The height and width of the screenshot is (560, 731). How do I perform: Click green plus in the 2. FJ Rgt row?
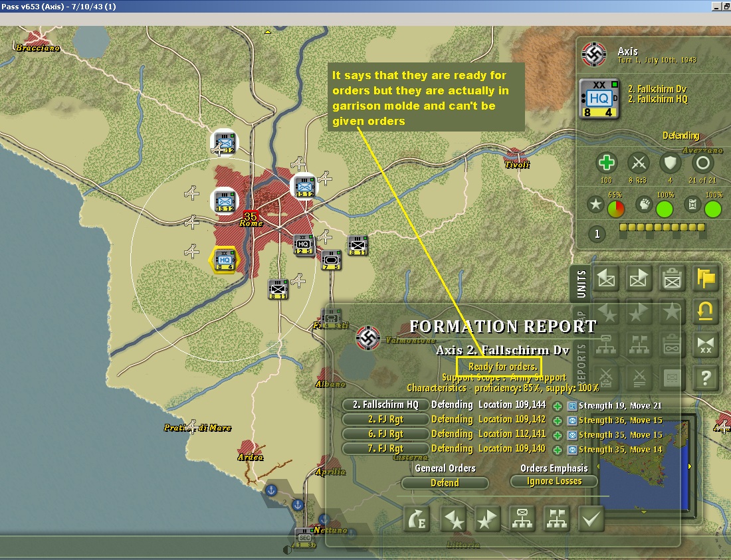pyautogui.click(x=557, y=420)
